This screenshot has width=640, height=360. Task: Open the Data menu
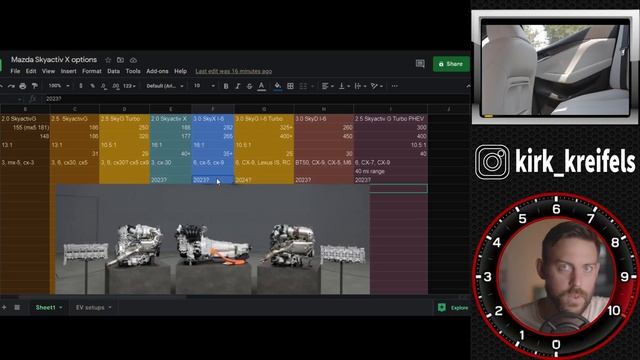tap(113, 71)
